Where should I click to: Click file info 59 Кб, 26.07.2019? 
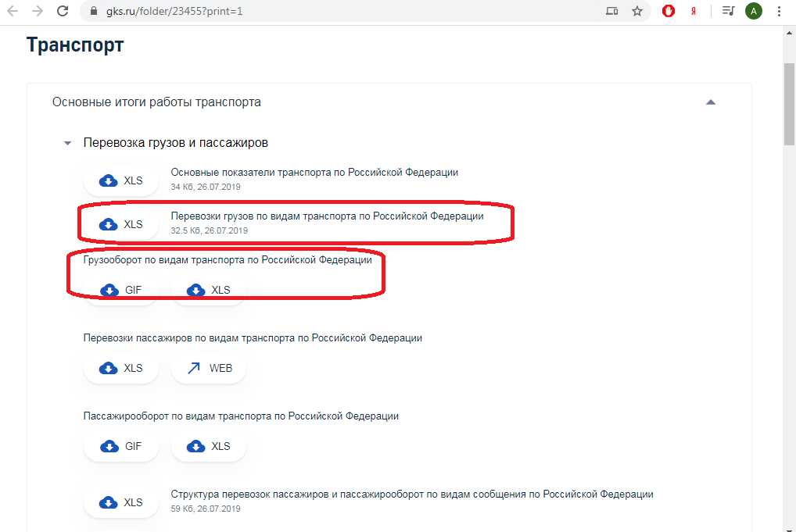[206, 509]
